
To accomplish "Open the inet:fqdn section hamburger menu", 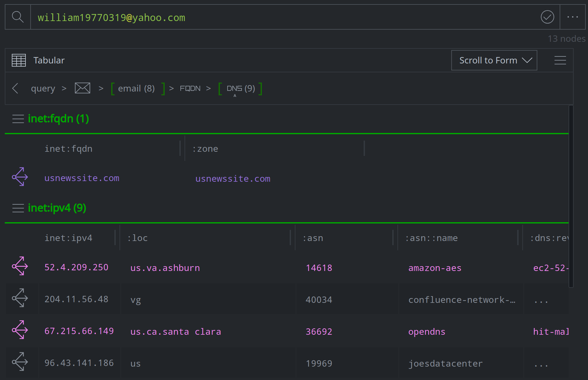I will 18,119.
